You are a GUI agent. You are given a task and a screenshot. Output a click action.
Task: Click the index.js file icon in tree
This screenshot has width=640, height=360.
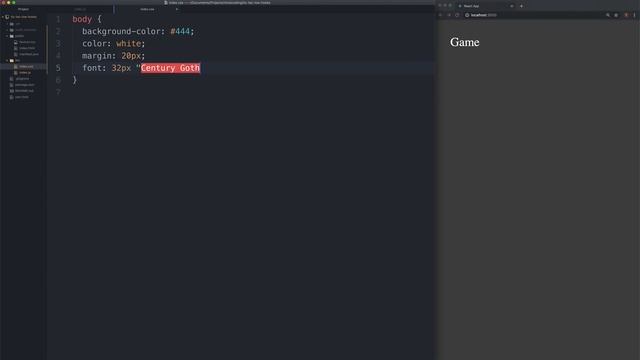click(x=16, y=73)
